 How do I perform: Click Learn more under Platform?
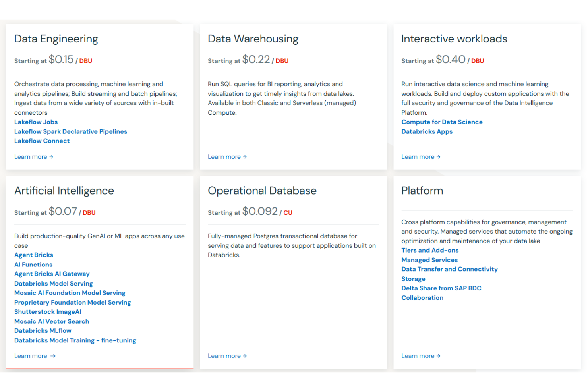[421, 356]
